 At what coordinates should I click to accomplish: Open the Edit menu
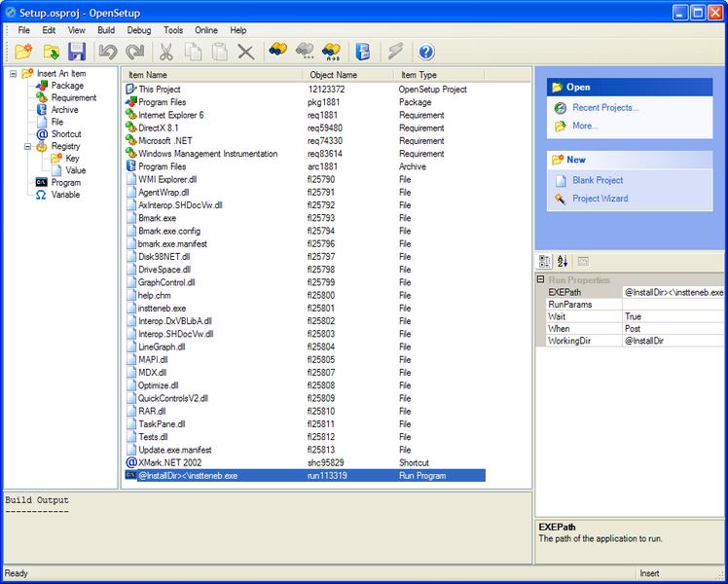coord(49,30)
